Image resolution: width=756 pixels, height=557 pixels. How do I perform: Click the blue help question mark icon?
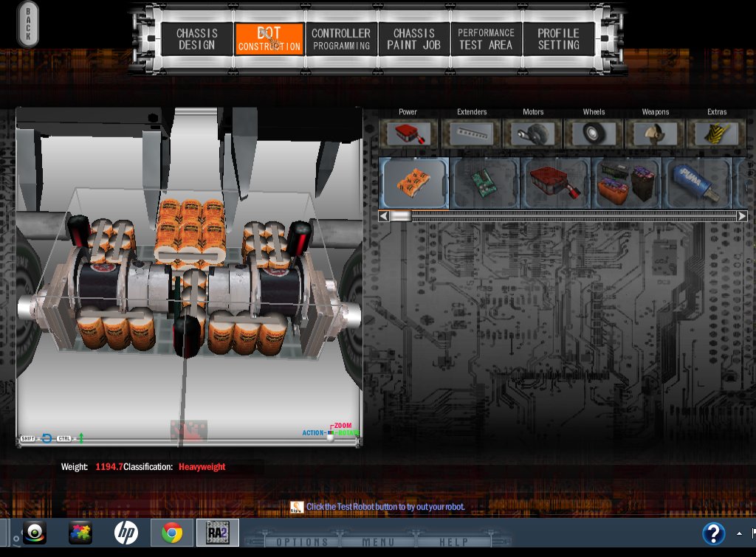pos(714,533)
